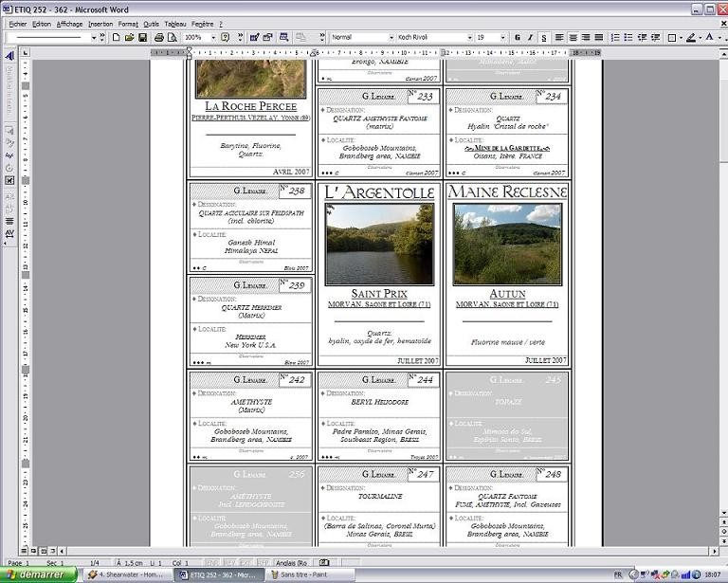The width and height of the screenshot is (728, 583).
Task: Click the Print icon in toolbar
Action: coord(159,37)
